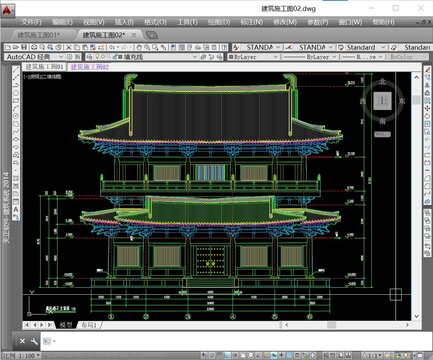This screenshot has height=360, width=433.
Task: Select the Erase tool in Modify toolbar
Action: pos(427,69)
